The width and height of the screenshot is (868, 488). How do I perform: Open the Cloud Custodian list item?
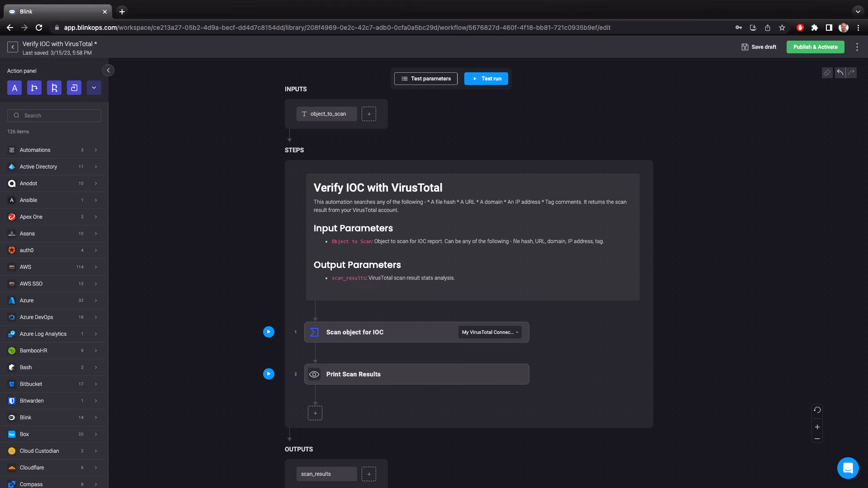tap(52, 451)
